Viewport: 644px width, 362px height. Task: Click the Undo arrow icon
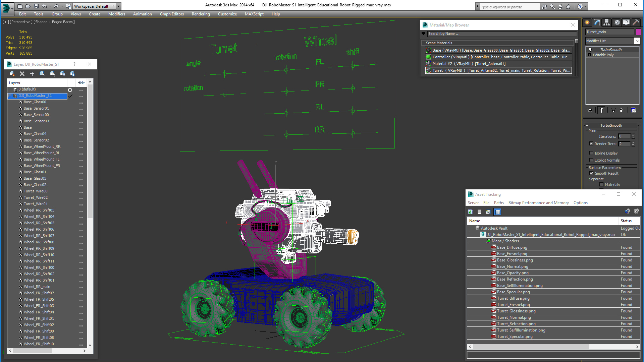(x=44, y=6)
